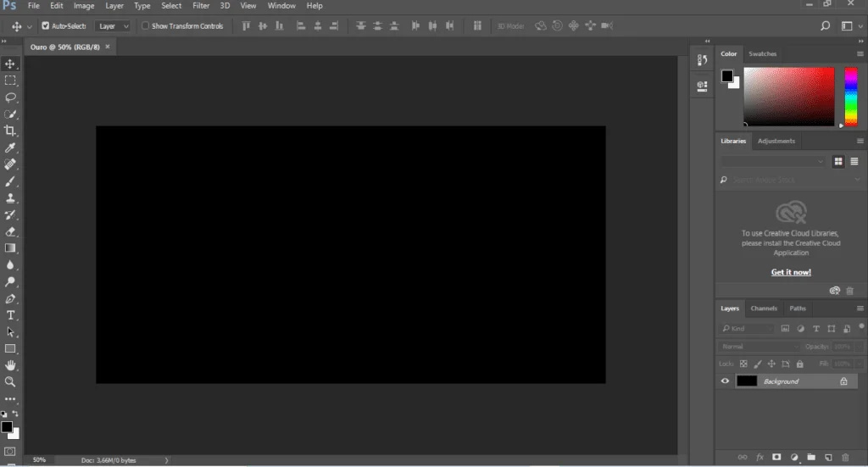Toggle pixel layer filter in Layers panel

coord(785,329)
